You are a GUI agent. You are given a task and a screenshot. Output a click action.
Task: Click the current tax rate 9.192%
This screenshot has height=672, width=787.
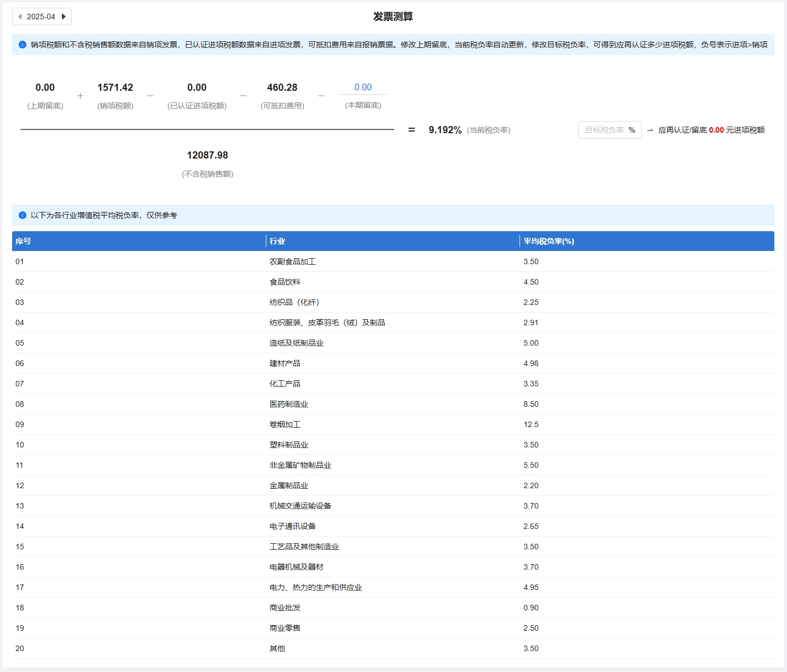coord(445,130)
